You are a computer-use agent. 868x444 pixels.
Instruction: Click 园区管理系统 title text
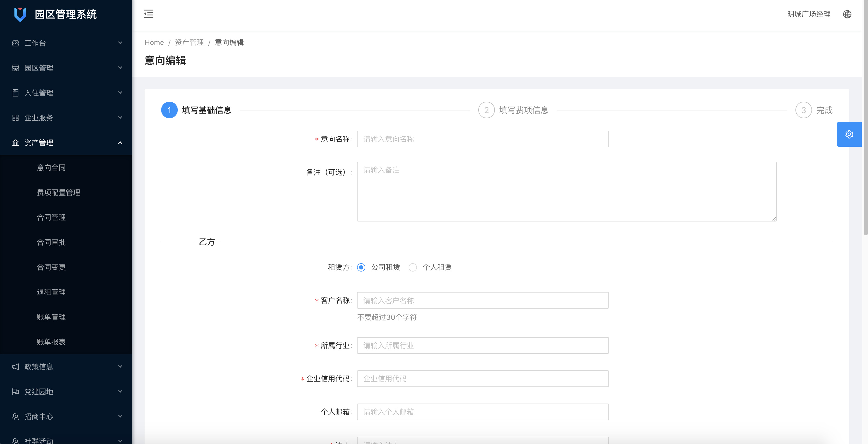coord(66,15)
